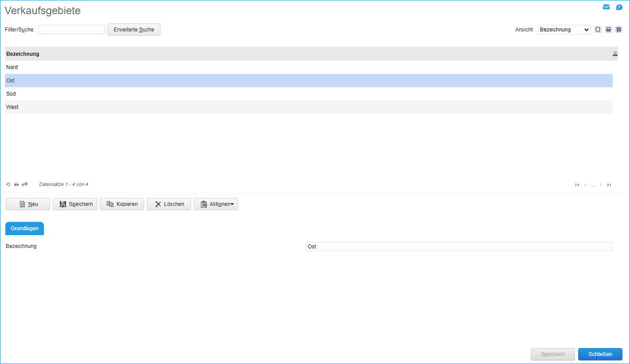This screenshot has height=364, width=630.
Task: Click the Speichern button in the toolbar
Action: 75,204
